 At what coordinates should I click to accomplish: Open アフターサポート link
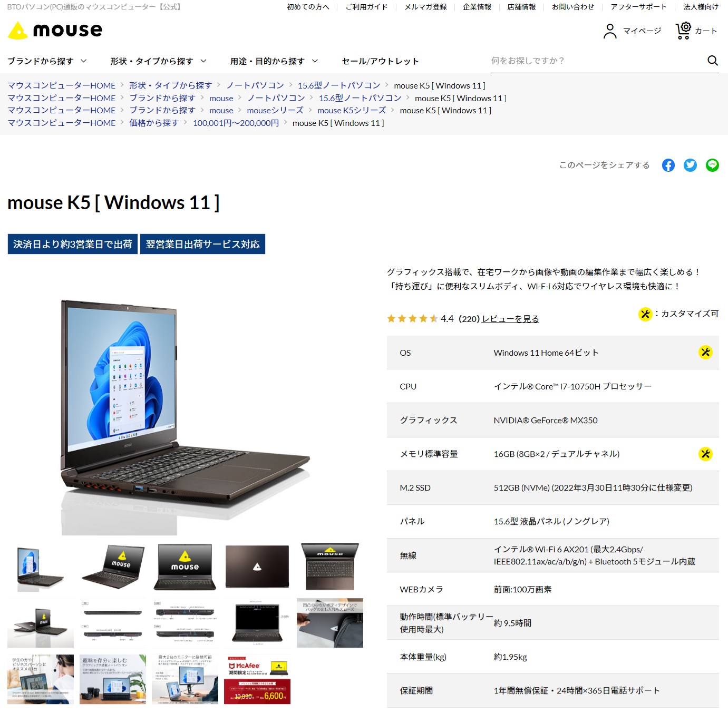coord(638,7)
